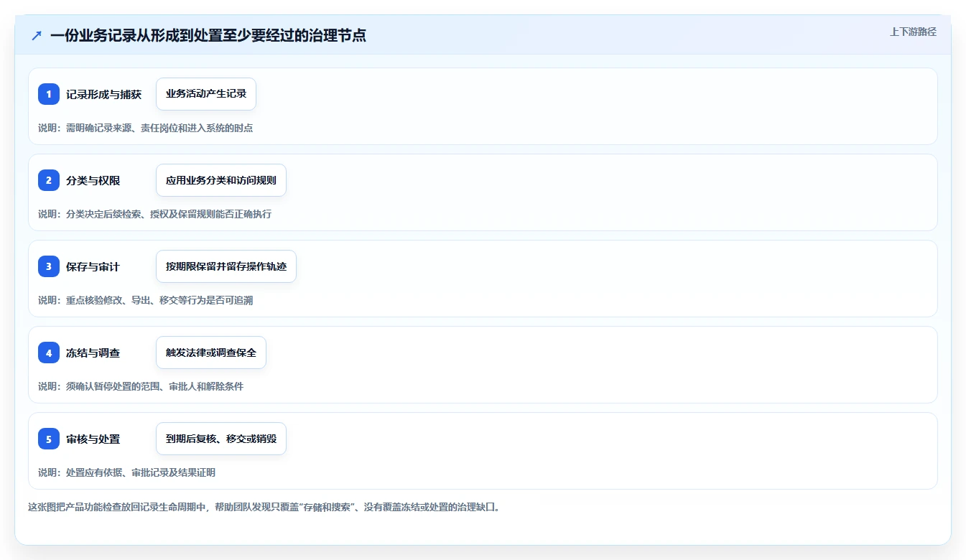The width and height of the screenshot is (966, 560).
Task: Click the 应用业务分类和访问规则 chip
Action: (x=221, y=180)
